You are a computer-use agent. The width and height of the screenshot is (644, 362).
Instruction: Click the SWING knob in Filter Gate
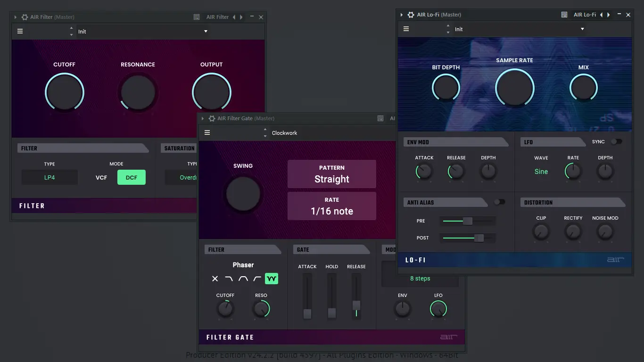243,194
